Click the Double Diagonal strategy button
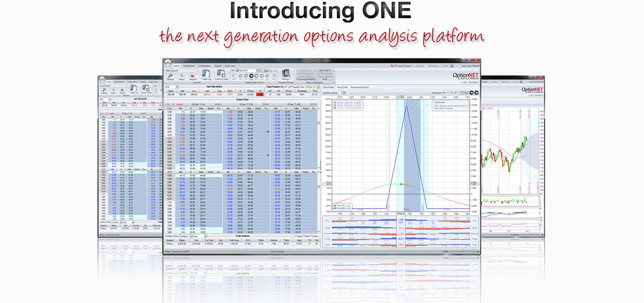This screenshot has width=644, height=303. (x=305, y=73)
